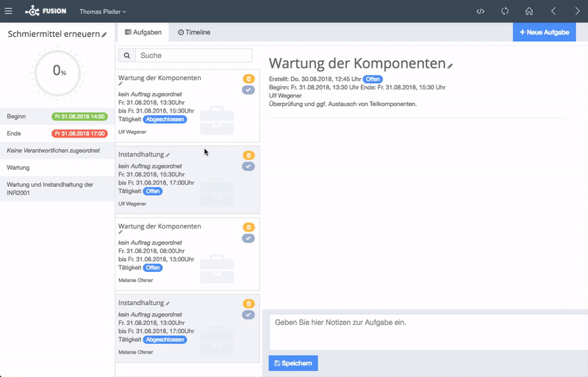Click Ulf Wegener name in detail panel
The width and height of the screenshot is (588, 377).
point(285,96)
